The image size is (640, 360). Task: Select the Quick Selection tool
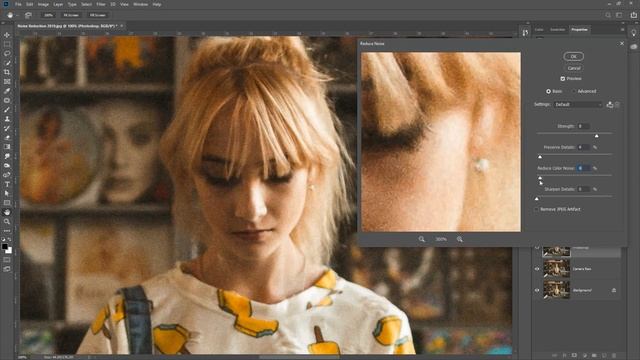click(7, 63)
